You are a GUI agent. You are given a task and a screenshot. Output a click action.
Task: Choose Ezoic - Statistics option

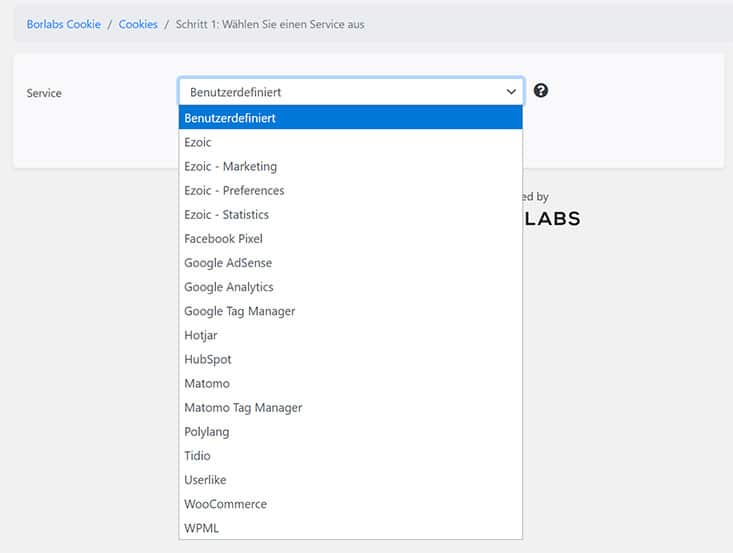tap(351, 215)
